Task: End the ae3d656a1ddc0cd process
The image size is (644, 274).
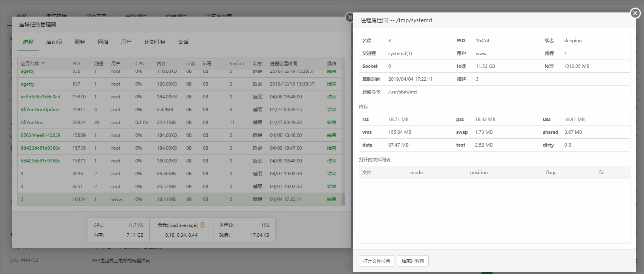Action: click(332, 96)
